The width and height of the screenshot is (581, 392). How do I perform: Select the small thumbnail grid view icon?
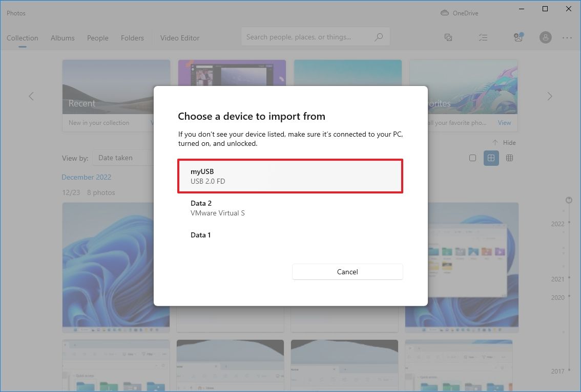(509, 158)
